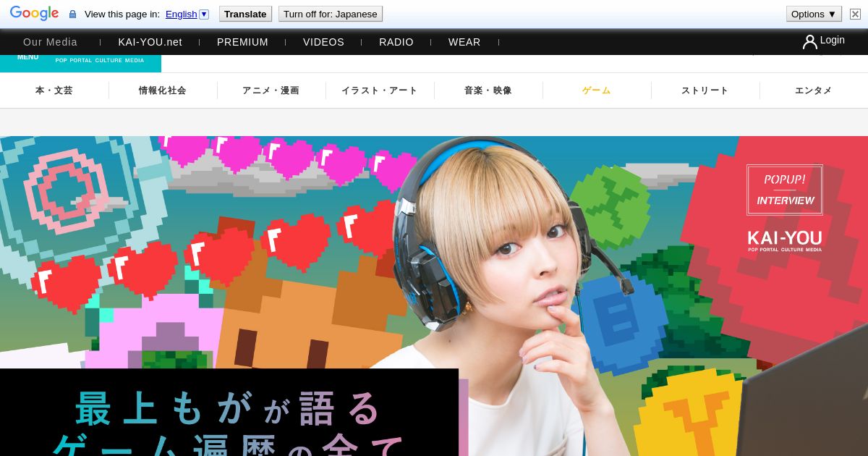Open the teal MENU button
This screenshot has width=868, height=456.
coord(28,57)
